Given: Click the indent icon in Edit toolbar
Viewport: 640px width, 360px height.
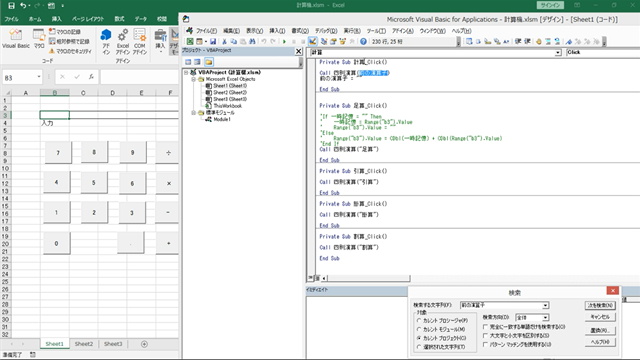Looking at the screenshot, I should (518, 41).
